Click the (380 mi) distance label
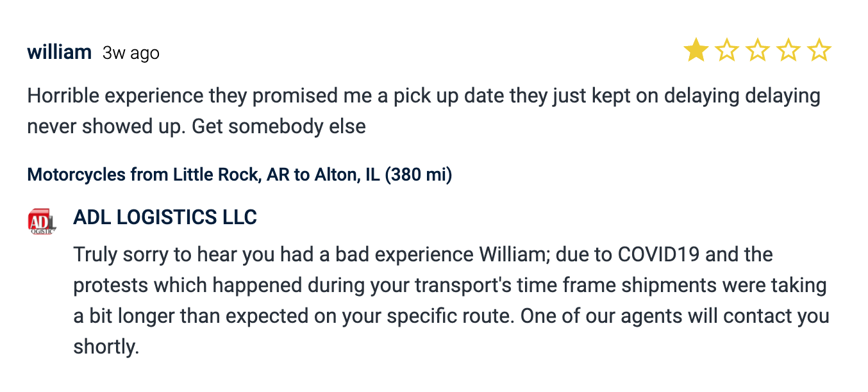This screenshot has width=868, height=392. coord(419,174)
